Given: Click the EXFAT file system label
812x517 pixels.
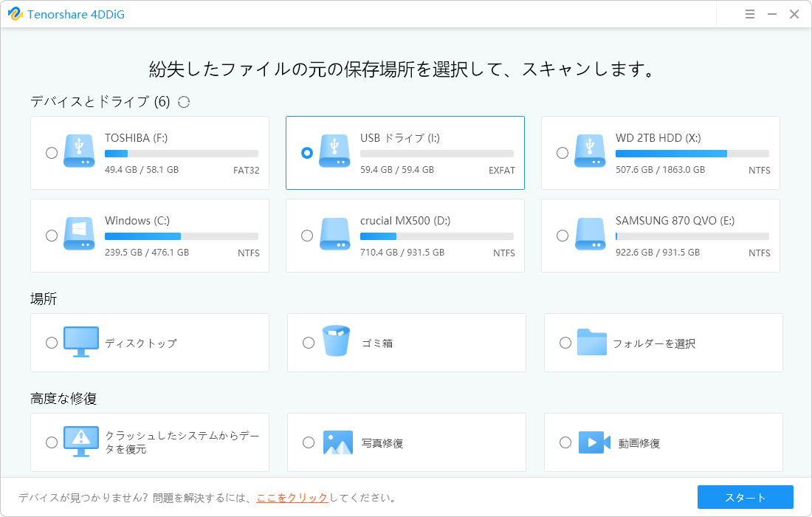Looking at the screenshot, I should point(502,171).
